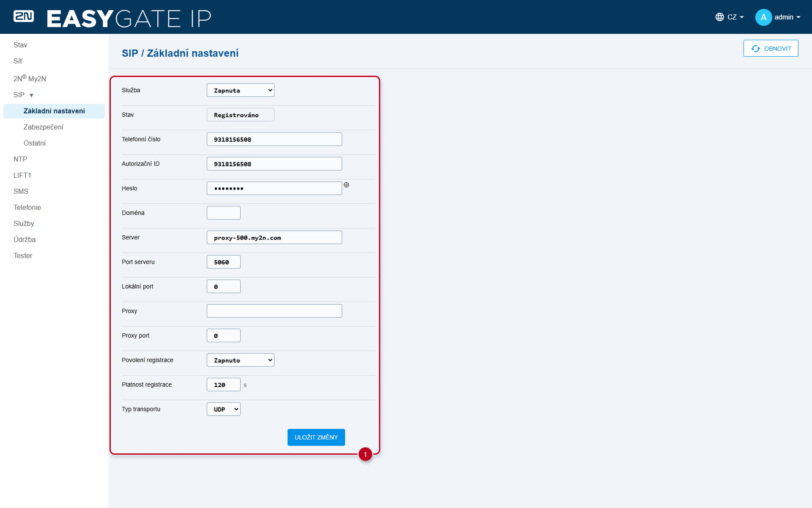The height and width of the screenshot is (508, 812).
Task: Open the NTP menu item
Action: (x=20, y=159)
